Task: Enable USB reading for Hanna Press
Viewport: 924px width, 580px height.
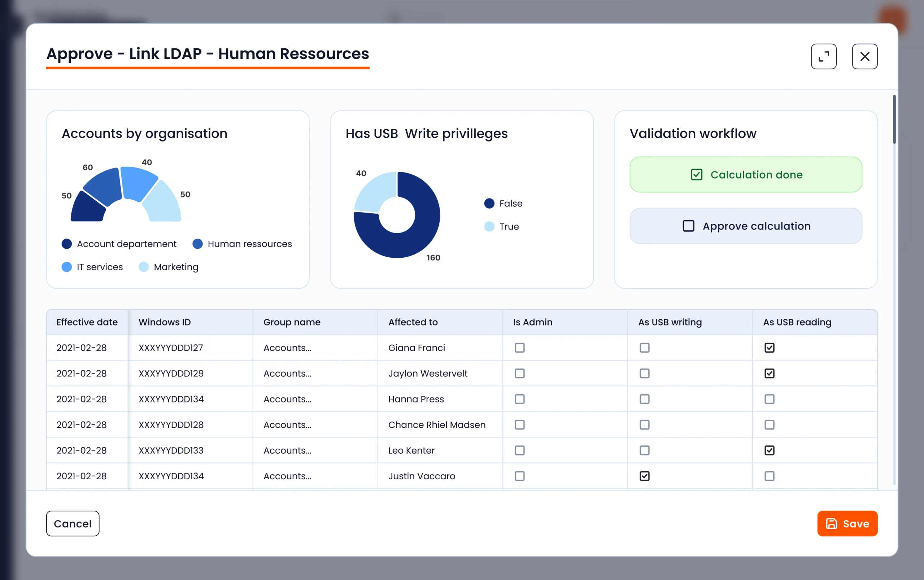Action: [770, 399]
